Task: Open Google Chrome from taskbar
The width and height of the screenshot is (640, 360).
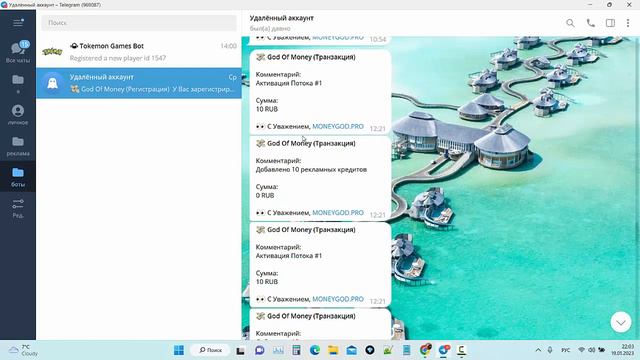Action: pos(425,350)
